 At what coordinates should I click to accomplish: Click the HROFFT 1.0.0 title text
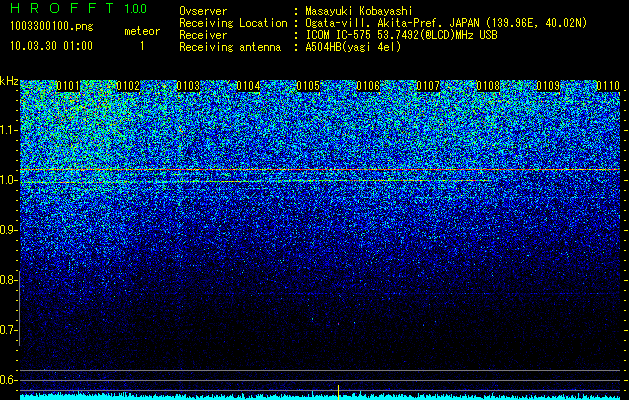pyautogui.click(x=78, y=8)
